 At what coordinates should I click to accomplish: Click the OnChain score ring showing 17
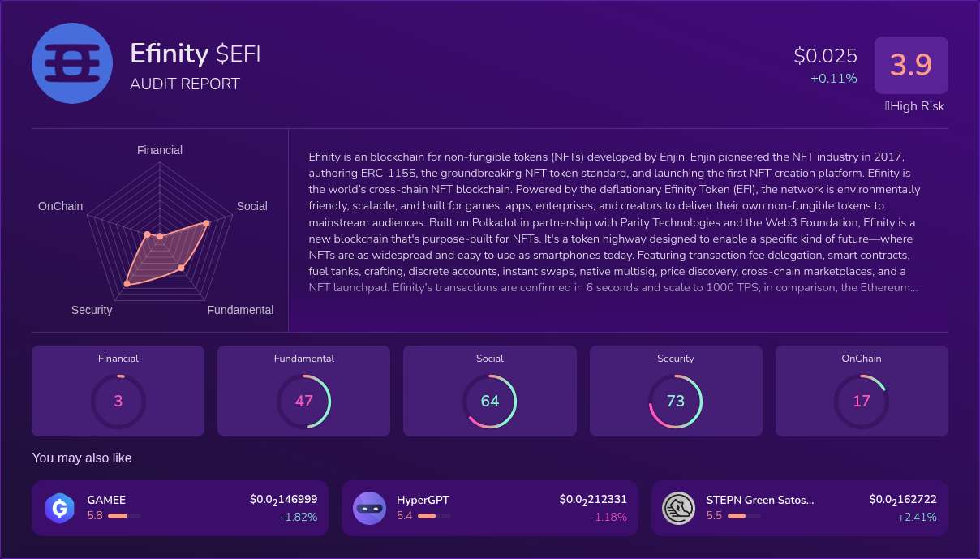(x=862, y=401)
